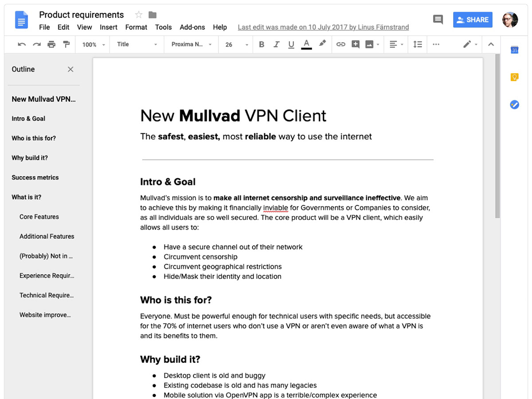Open the highlight color tool
The image size is (532, 399).
[322, 44]
